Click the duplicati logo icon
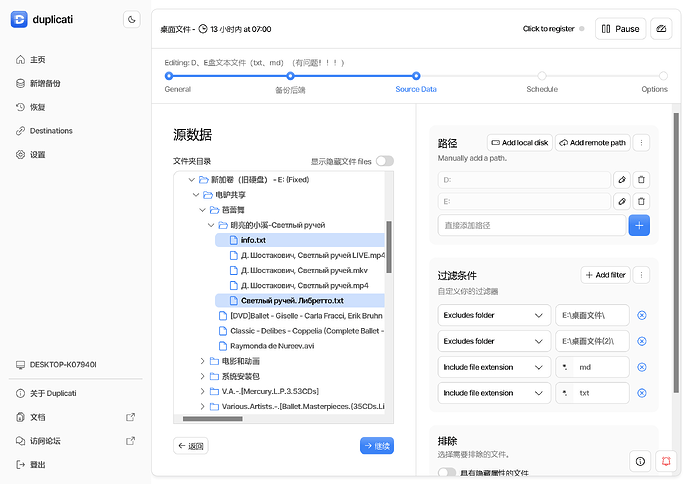 click(19, 19)
